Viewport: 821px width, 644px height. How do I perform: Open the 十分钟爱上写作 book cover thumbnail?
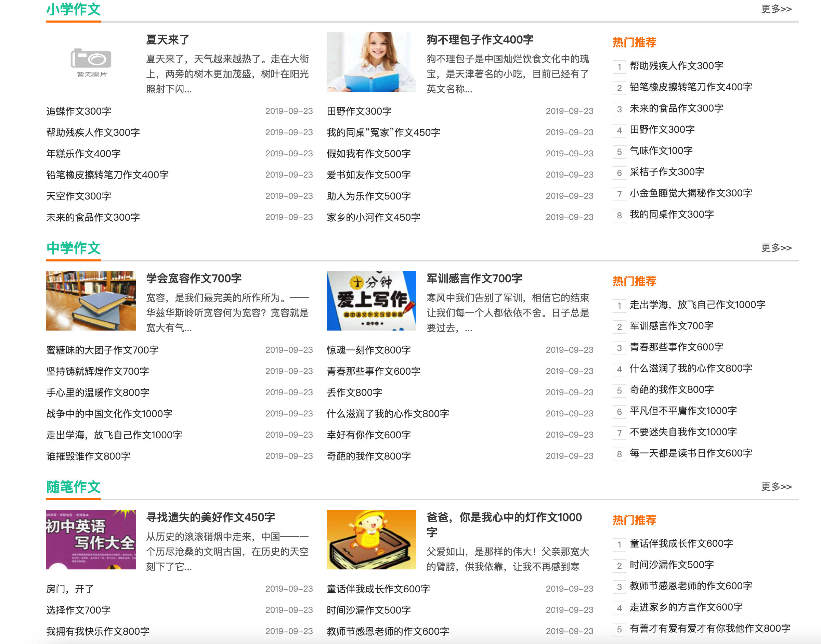coord(371,300)
